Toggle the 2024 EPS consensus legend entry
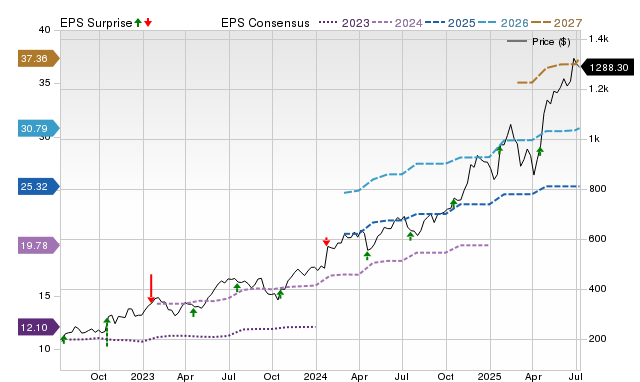 397,23
